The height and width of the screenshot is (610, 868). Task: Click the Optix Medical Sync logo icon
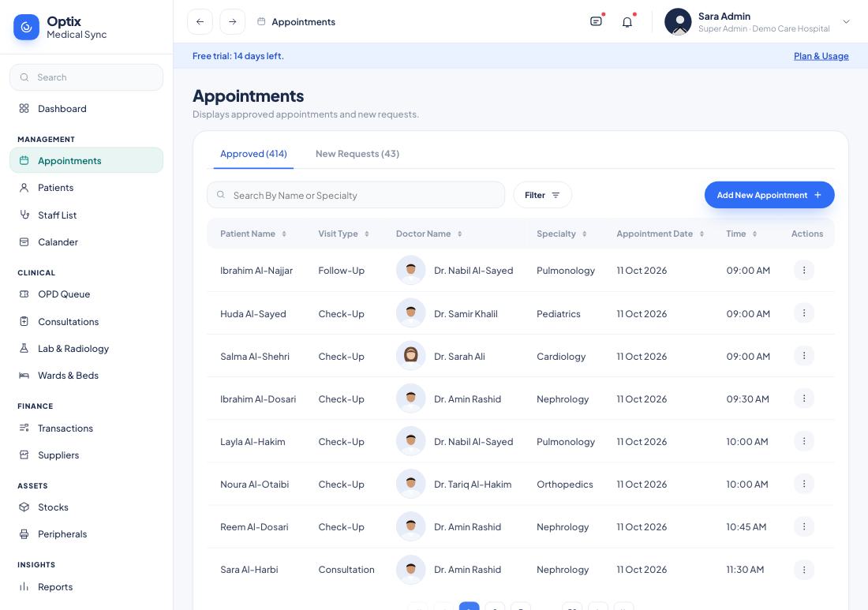26,27
